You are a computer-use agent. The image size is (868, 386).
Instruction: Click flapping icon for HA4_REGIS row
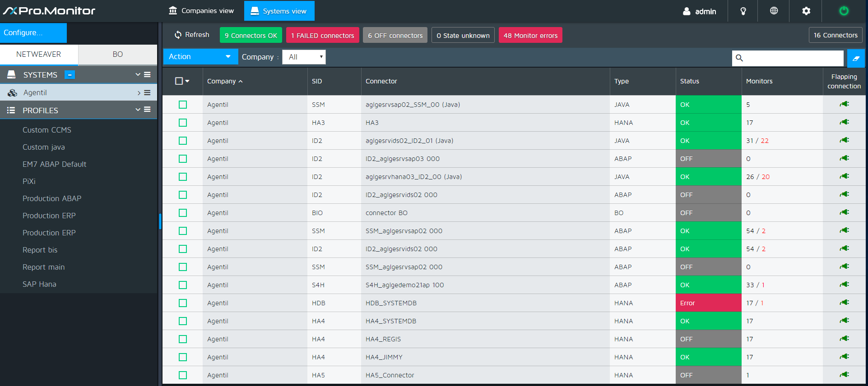click(x=844, y=339)
